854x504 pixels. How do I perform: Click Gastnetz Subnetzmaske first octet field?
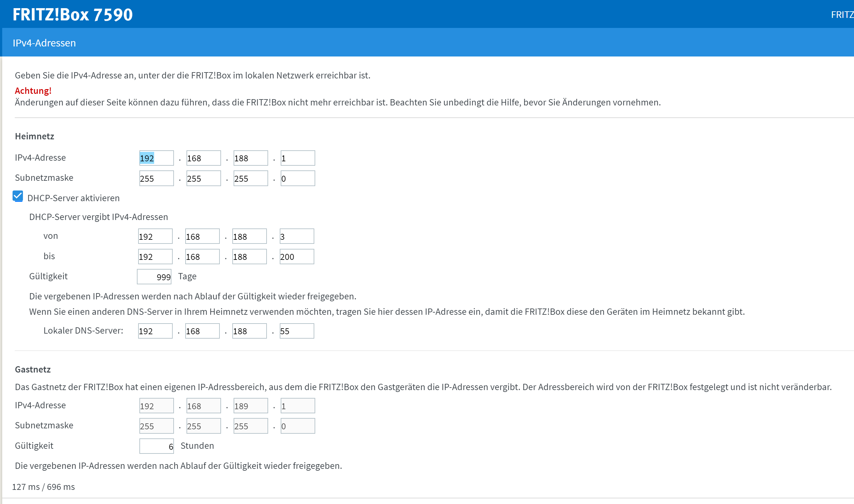coord(156,426)
